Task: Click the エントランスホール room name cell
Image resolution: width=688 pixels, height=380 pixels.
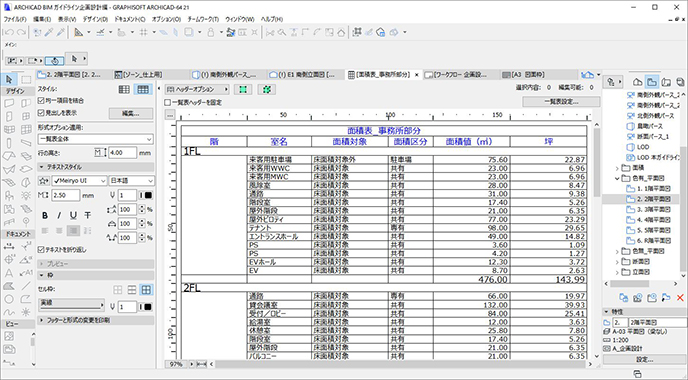Action: tap(279, 237)
